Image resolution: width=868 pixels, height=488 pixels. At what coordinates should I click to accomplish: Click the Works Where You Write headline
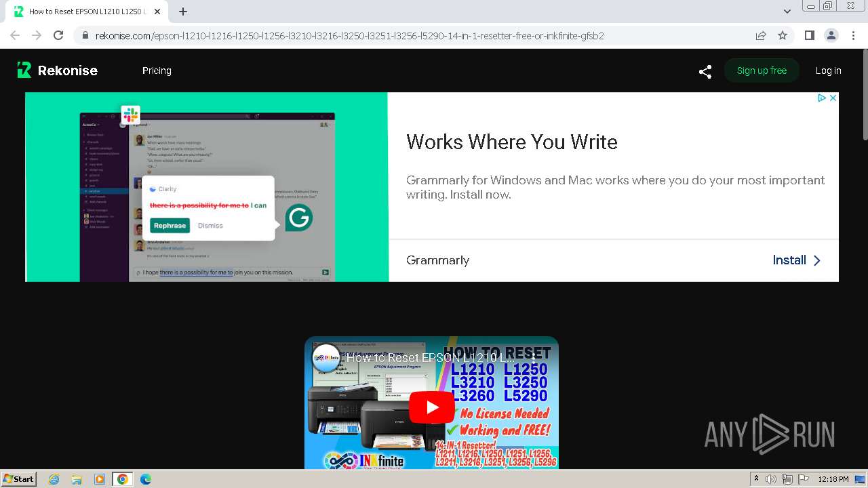pos(512,142)
